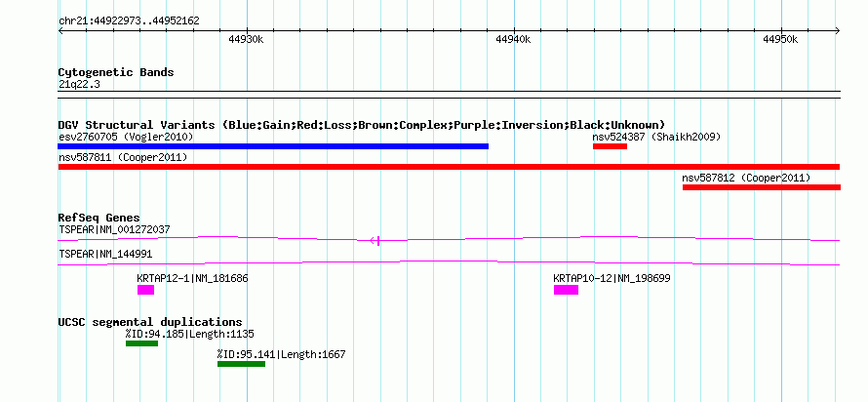Click the blue esv2760705 gain variant bar
Image resolution: width=868 pixels, height=402 pixels.
[x=273, y=146]
